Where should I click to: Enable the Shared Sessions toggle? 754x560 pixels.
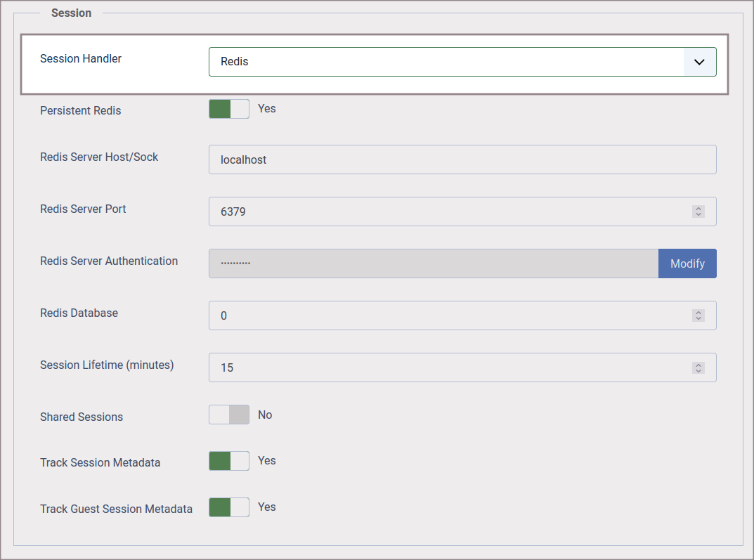click(229, 415)
